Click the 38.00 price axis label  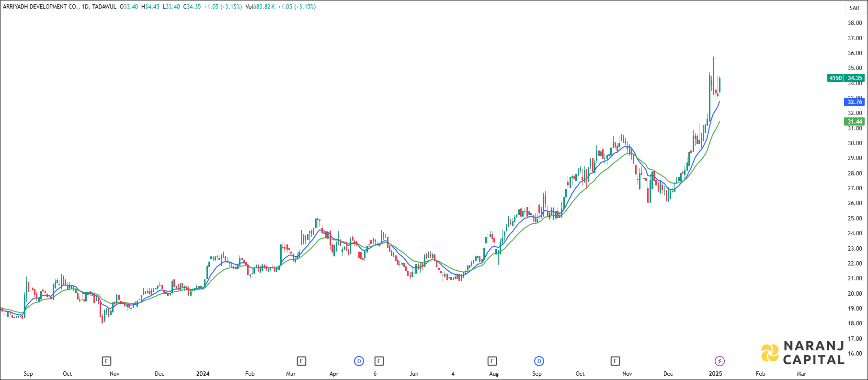[855, 23]
